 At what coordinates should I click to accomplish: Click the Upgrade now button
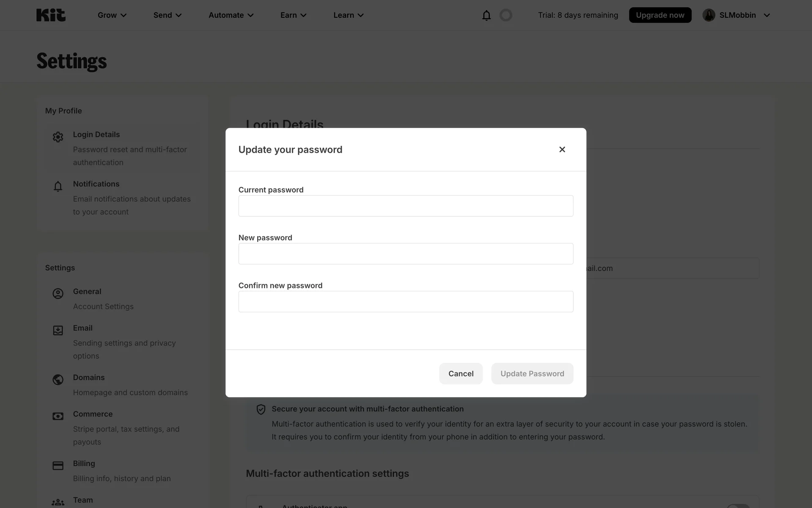tap(660, 15)
